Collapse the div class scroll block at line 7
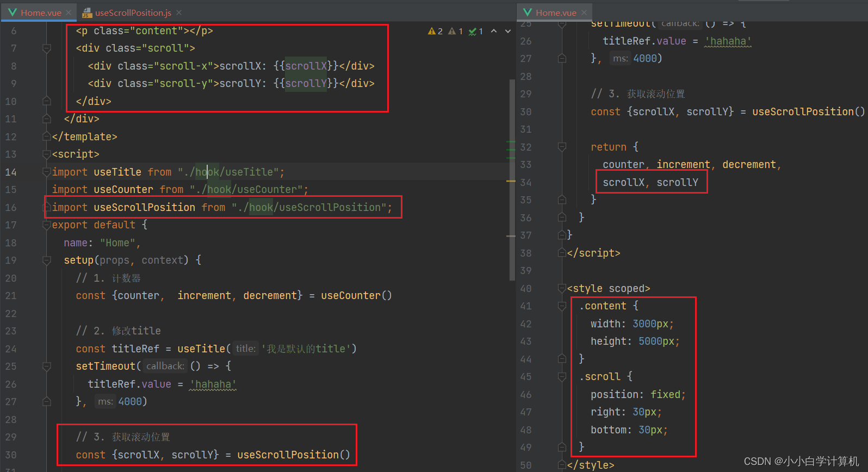The image size is (868, 472). pyautogui.click(x=47, y=49)
